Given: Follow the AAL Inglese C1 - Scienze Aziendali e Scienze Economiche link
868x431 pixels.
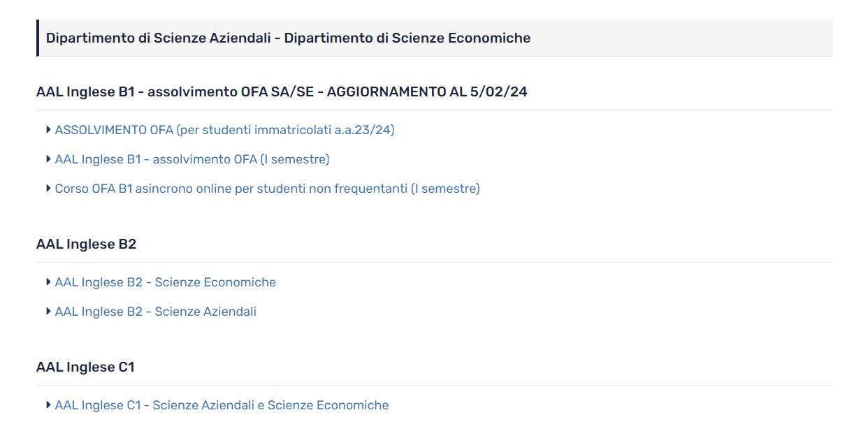Looking at the screenshot, I should pos(222,405).
